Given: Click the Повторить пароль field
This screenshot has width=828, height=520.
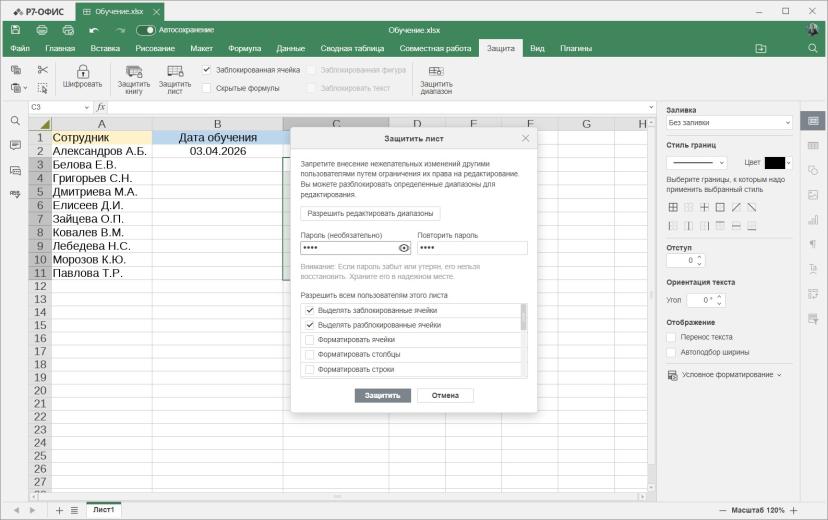Looking at the screenshot, I should (x=472, y=248).
